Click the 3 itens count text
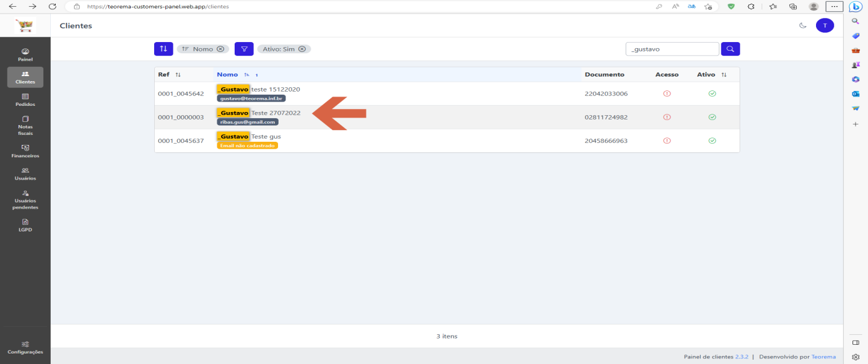 447,336
